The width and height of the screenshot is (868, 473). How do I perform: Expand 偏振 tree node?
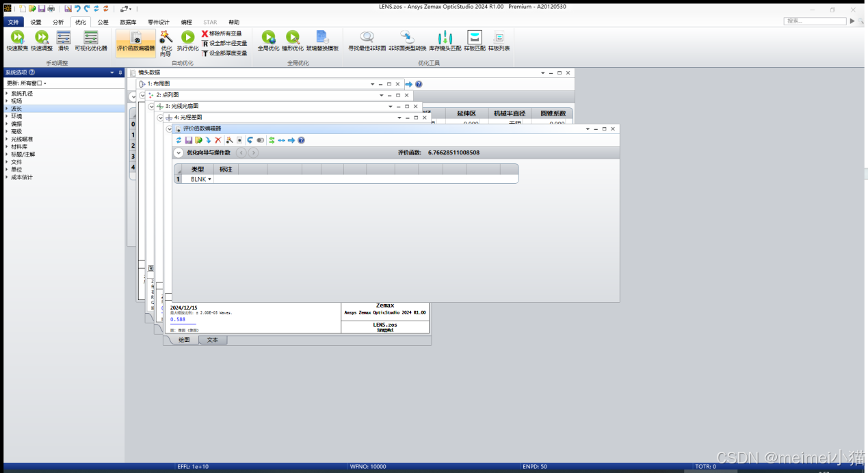[x=7, y=124]
